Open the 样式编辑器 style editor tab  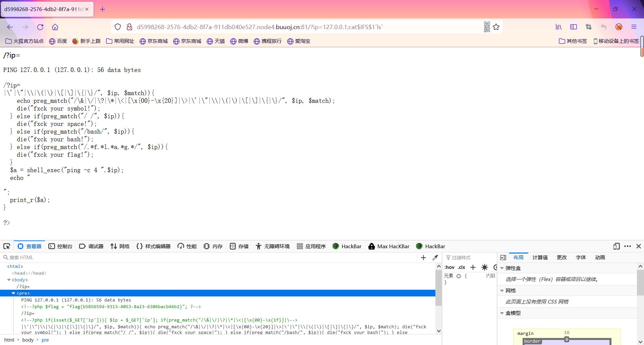click(x=153, y=247)
